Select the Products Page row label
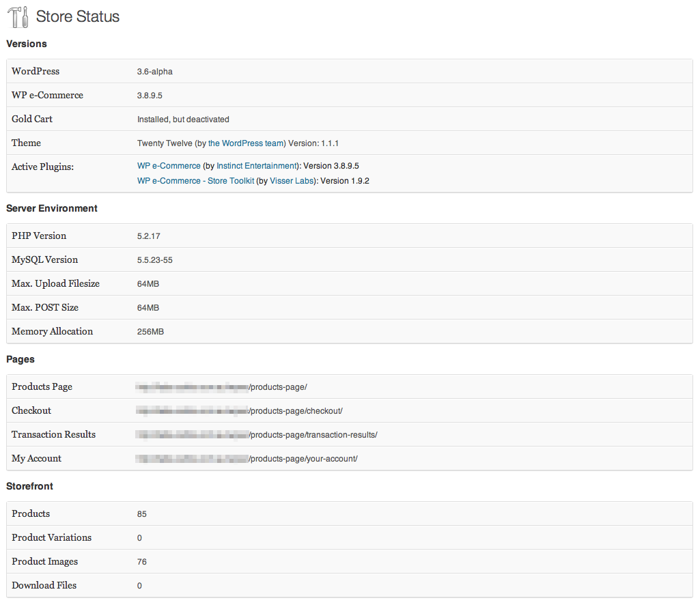The height and width of the screenshot is (607, 700). (42, 386)
